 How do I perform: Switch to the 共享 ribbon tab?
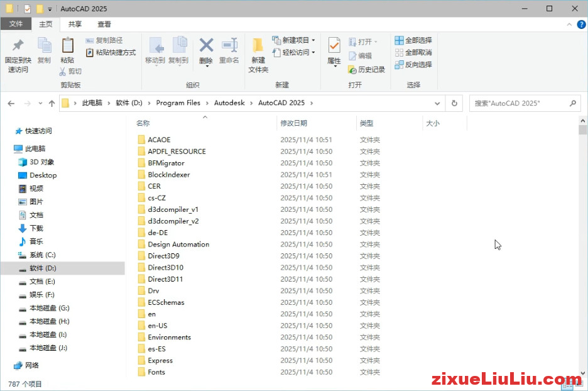click(74, 24)
